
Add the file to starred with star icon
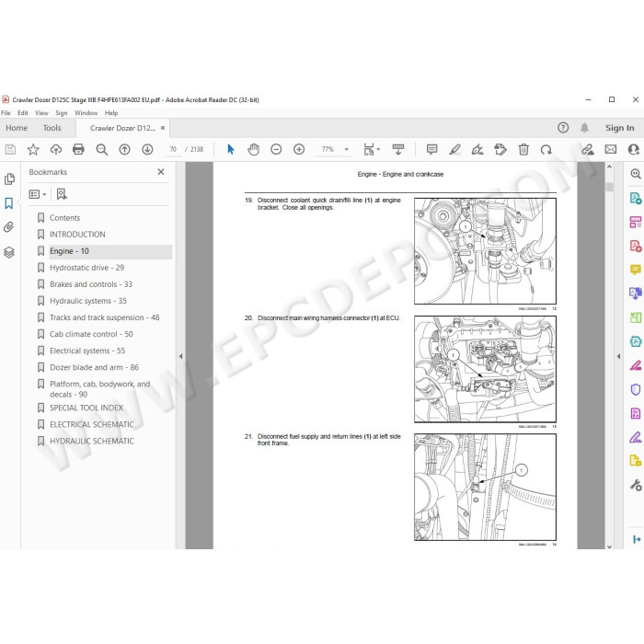pos(33,149)
